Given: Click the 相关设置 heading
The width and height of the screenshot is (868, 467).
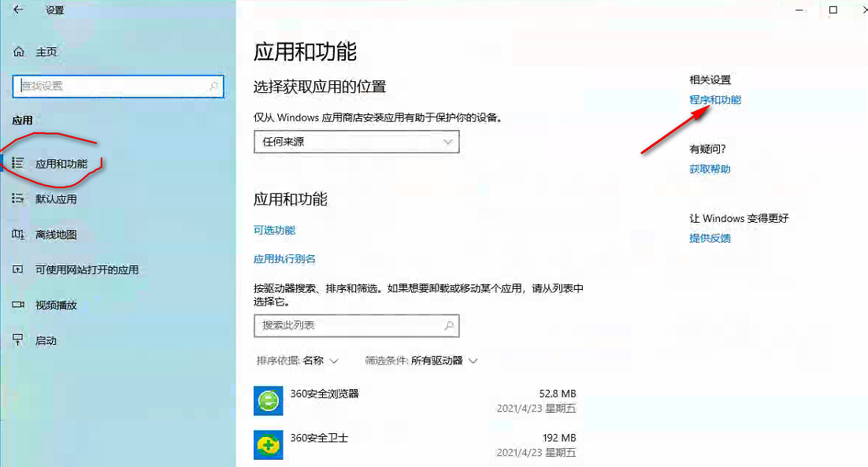Looking at the screenshot, I should click(x=710, y=80).
